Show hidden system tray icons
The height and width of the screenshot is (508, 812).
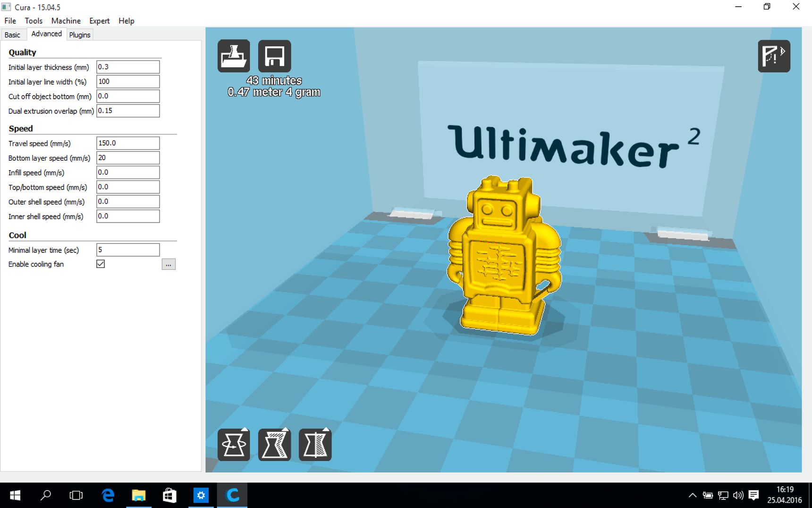point(693,495)
